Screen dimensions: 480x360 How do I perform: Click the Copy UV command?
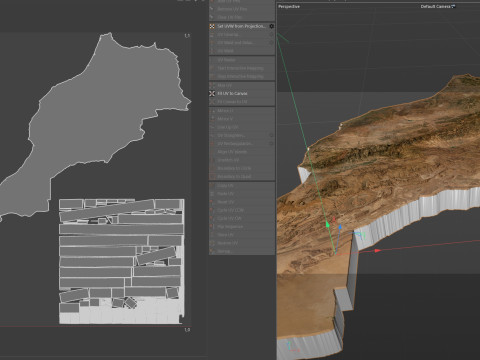click(x=242, y=185)
